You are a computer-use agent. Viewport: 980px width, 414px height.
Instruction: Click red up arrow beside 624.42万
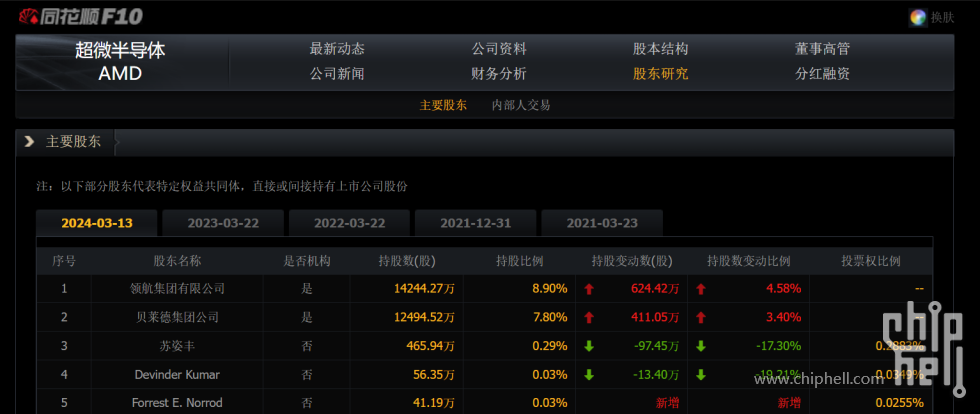click(588, 289)
